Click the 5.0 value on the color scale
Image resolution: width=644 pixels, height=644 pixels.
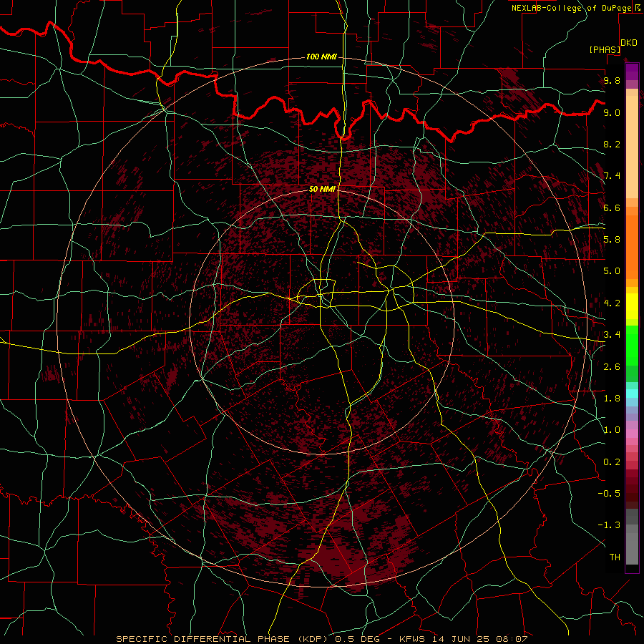[x=612, y=271]
